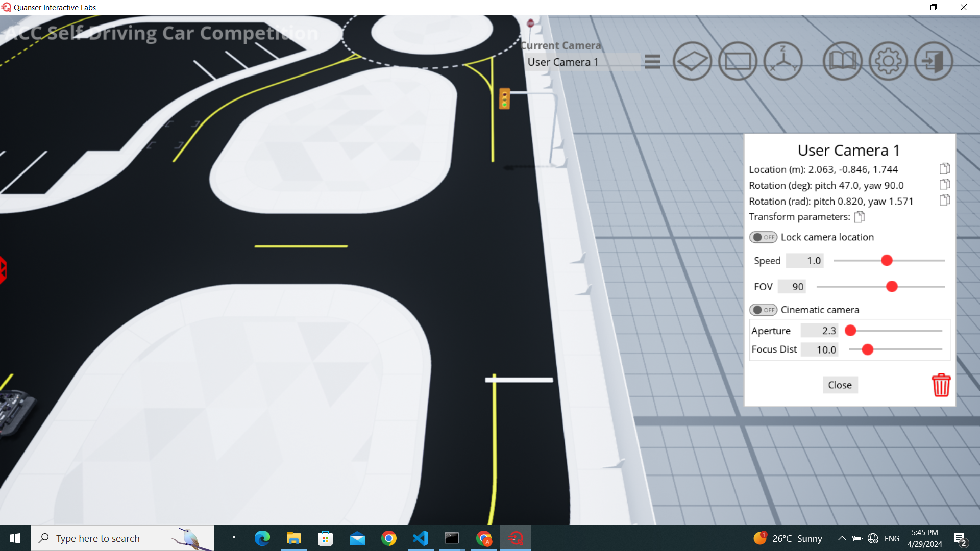Image resolution: width=980 pixels, height=551 pixels.
Task: Open the book documentation icon
Action: 842,61
